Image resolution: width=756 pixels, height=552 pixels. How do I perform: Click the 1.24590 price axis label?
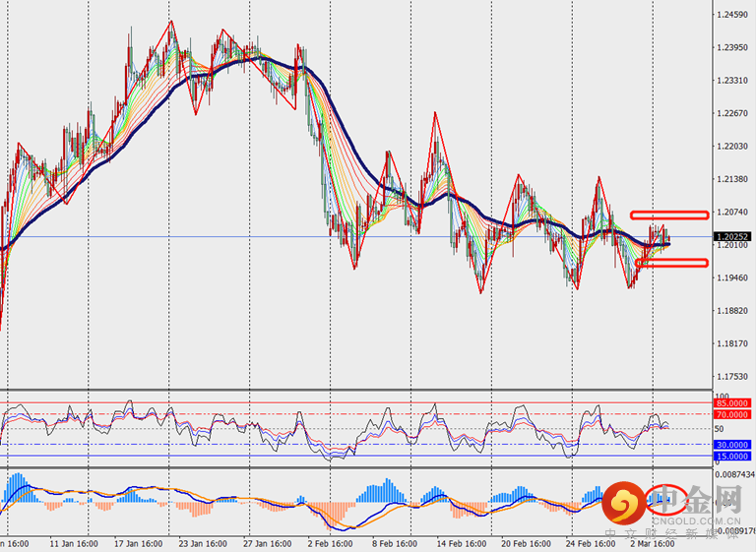click(x=732, y=15)
